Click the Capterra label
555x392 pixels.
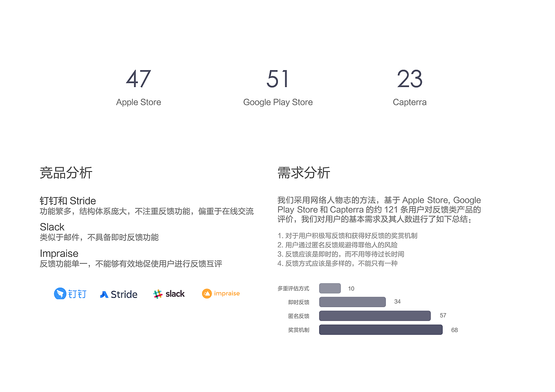click(x=410, y=102)
